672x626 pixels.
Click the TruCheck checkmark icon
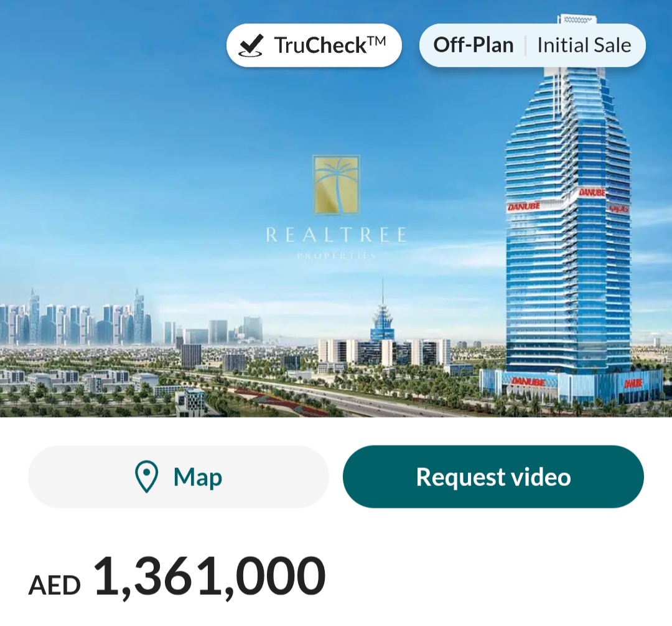[251, 45]
